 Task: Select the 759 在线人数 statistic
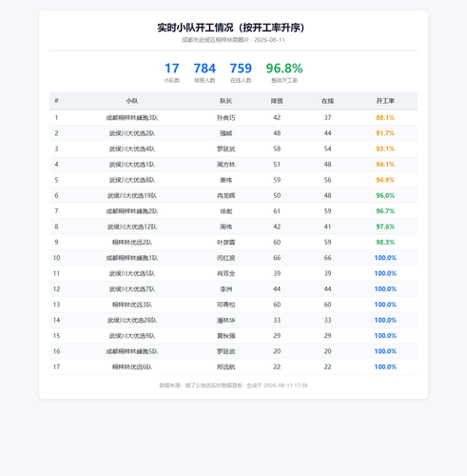pos(241,72)
